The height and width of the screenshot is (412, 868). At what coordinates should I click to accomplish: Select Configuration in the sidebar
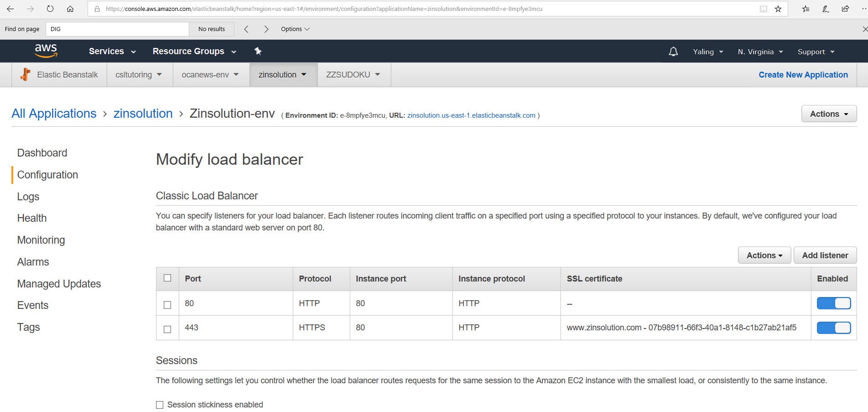47,175
